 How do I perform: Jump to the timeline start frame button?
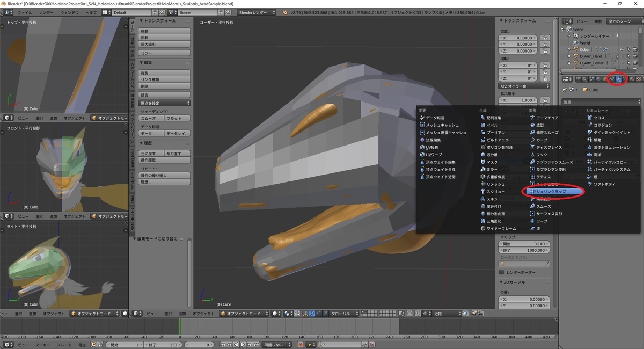coord(222,344)
